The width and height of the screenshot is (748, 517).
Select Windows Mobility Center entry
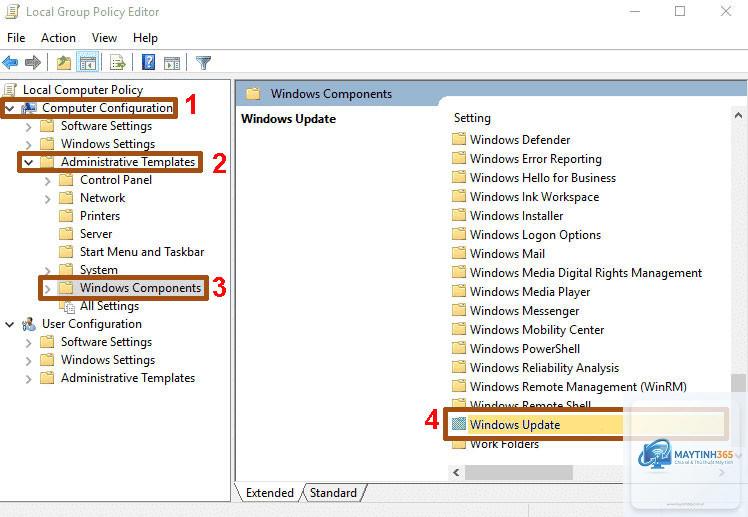pyautogui.click(x=537, y=330)
